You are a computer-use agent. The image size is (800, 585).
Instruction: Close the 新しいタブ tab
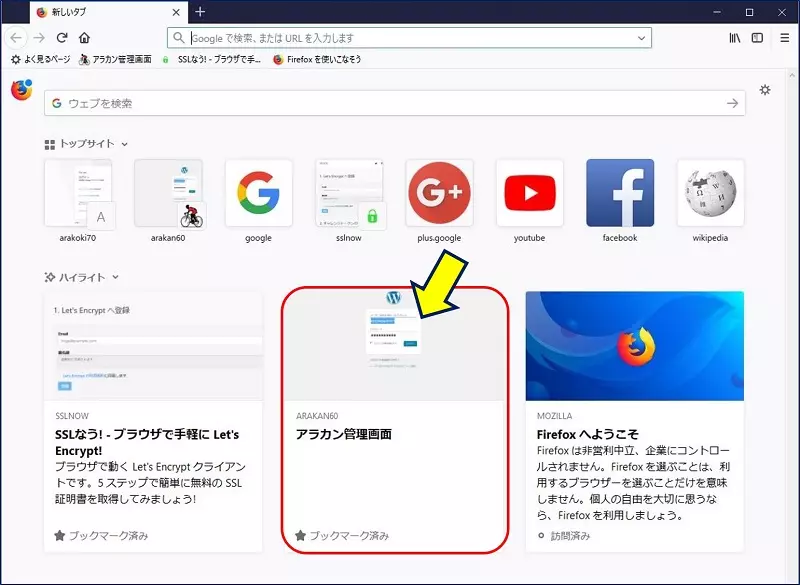click(x=176, y=12)
